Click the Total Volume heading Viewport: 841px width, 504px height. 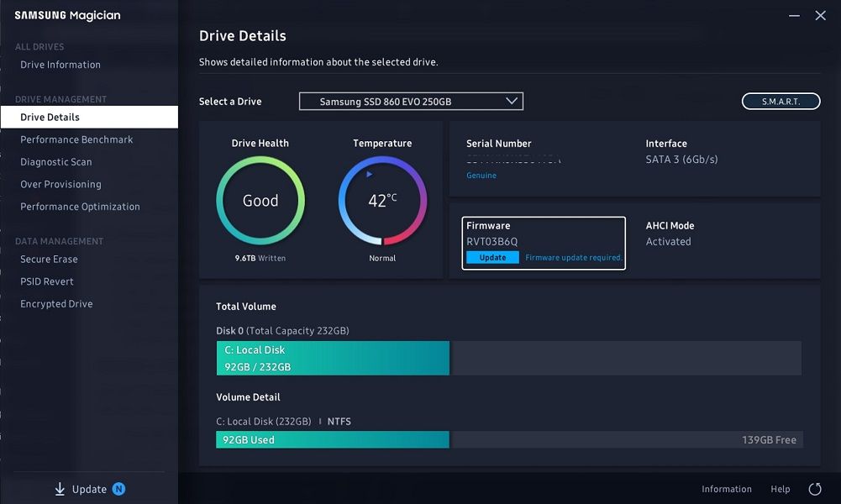pos(246,306)
